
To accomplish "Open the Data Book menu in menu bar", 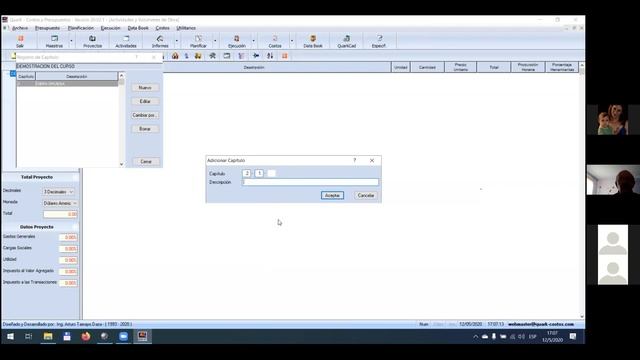I will [138, 28].
